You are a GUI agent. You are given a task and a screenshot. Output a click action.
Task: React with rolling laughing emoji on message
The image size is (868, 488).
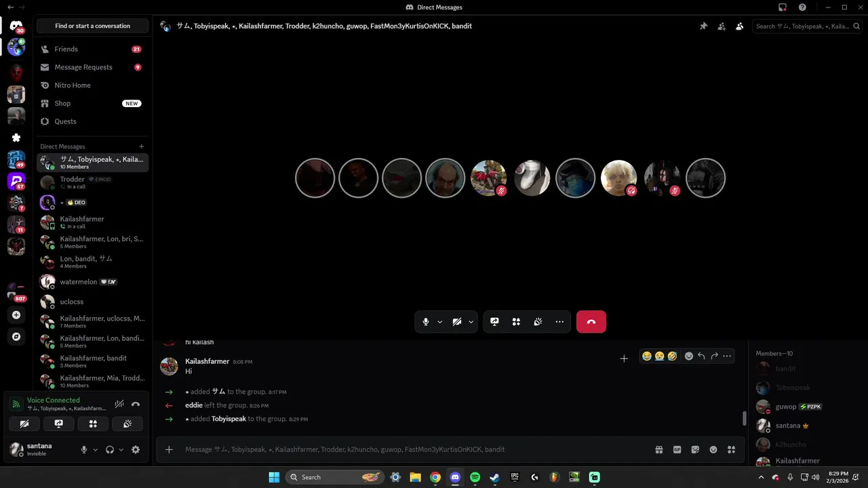click(672, 356)
